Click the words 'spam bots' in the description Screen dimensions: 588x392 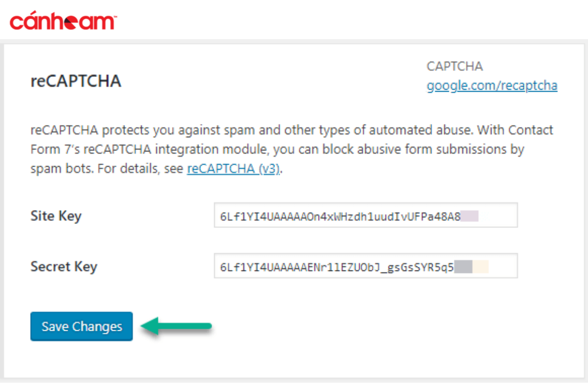[x=61, y=169]
